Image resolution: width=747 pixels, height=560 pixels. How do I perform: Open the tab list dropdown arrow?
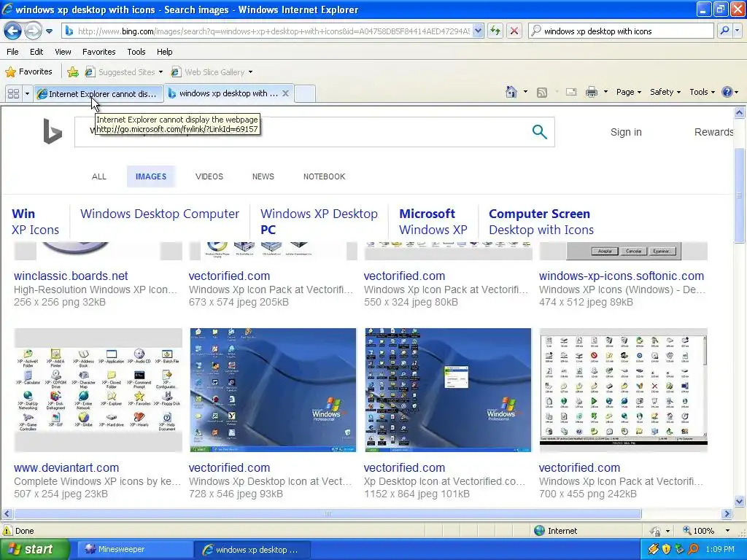[x=27, y=93]
